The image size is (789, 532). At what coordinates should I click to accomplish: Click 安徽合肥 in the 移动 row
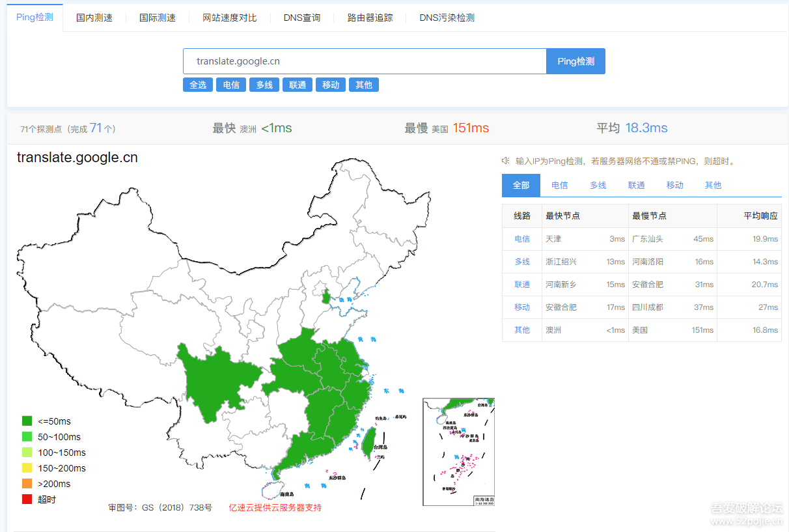click(x=561, y=307)
